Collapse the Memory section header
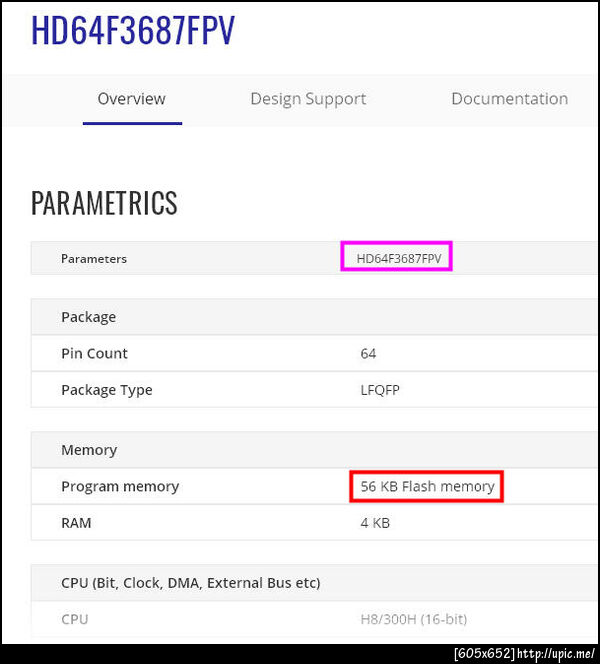 [x=89, y=450]
